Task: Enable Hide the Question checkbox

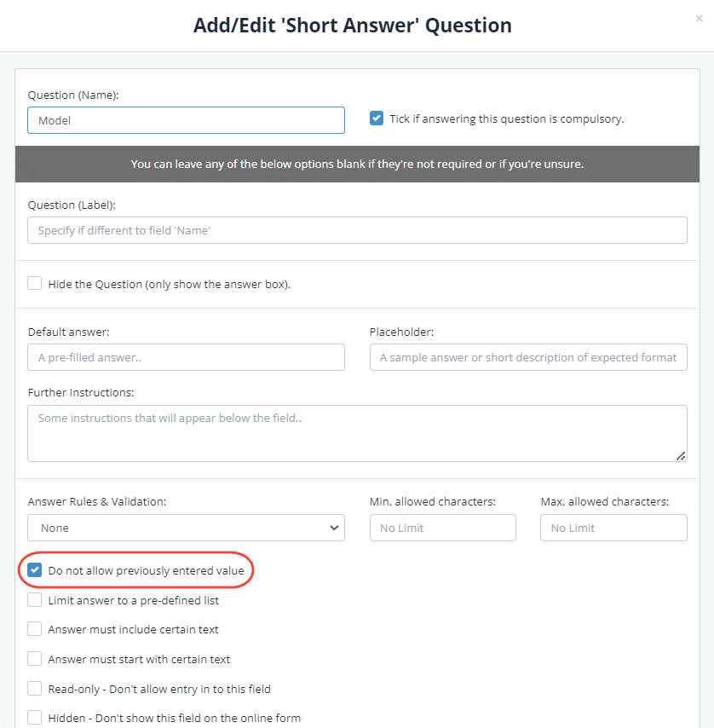Action: click(x=35, y=284)
